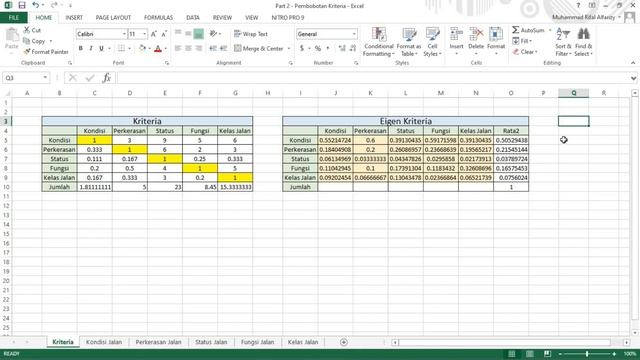Click the AutoSum button

[x=529, y=30]
